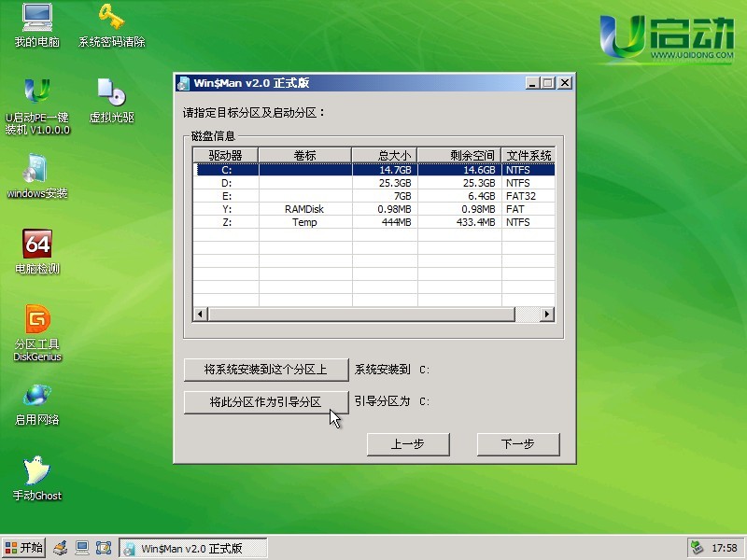
Task: Sort by 驱动器 column header
Action: [225, 155]
